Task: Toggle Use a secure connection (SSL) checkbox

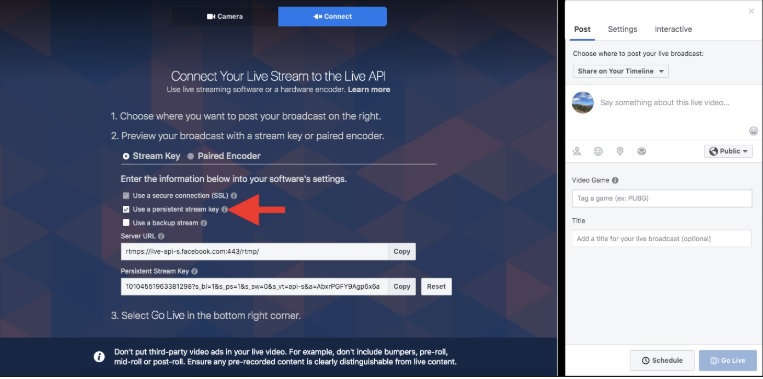Action: (x=126, y=196)
